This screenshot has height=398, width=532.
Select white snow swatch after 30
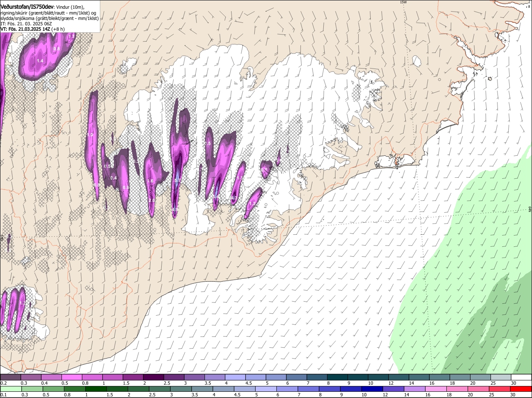pyautogui.click(x=522, y=377)
